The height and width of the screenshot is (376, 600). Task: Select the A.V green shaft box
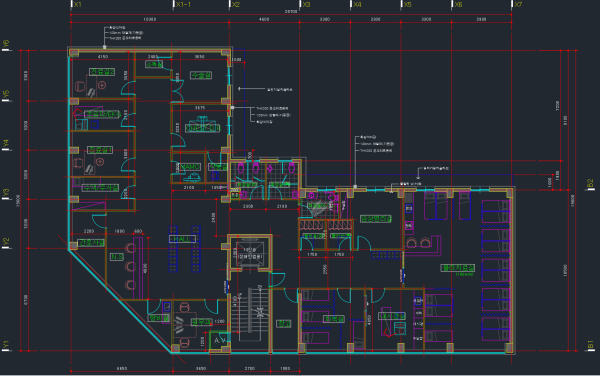pyautogui.click(x=219, y=340)
